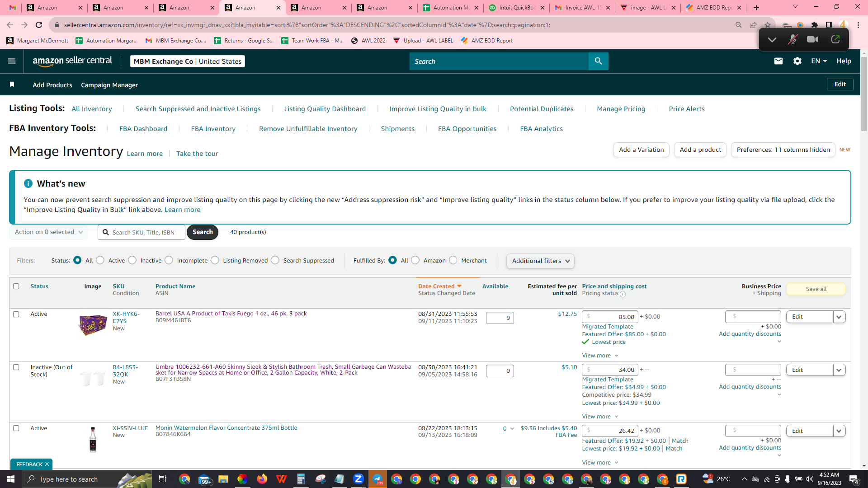Click the Save all button
Screen dimensions: 868x488
pyautogui.click(x=816, y=289)
